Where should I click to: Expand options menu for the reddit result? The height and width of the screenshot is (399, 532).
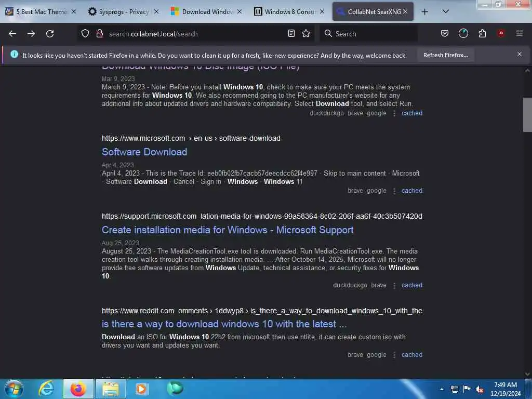[x=394, y=355]
